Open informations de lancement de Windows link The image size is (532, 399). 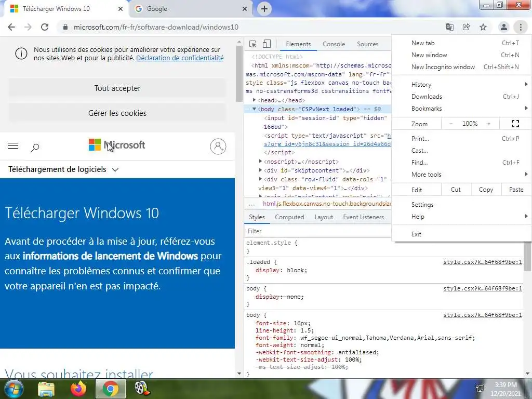(110, 256)
